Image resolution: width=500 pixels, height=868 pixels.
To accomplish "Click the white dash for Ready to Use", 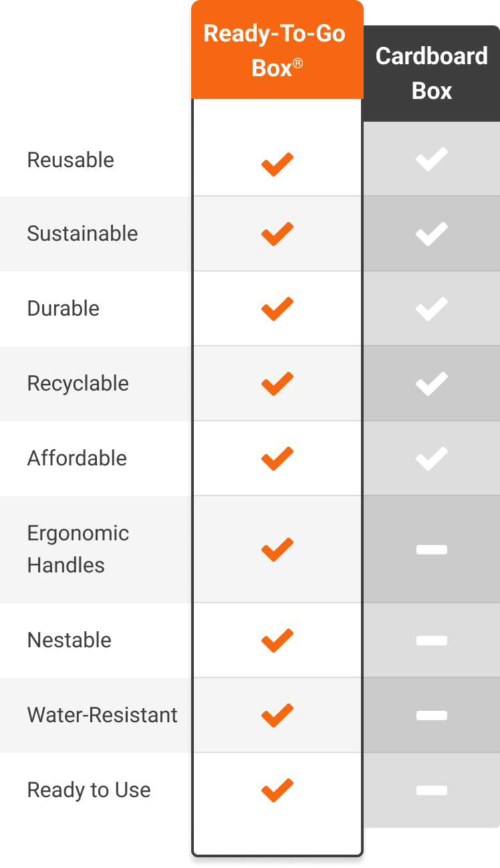I will pyautogui.click(x=431, y=790).
